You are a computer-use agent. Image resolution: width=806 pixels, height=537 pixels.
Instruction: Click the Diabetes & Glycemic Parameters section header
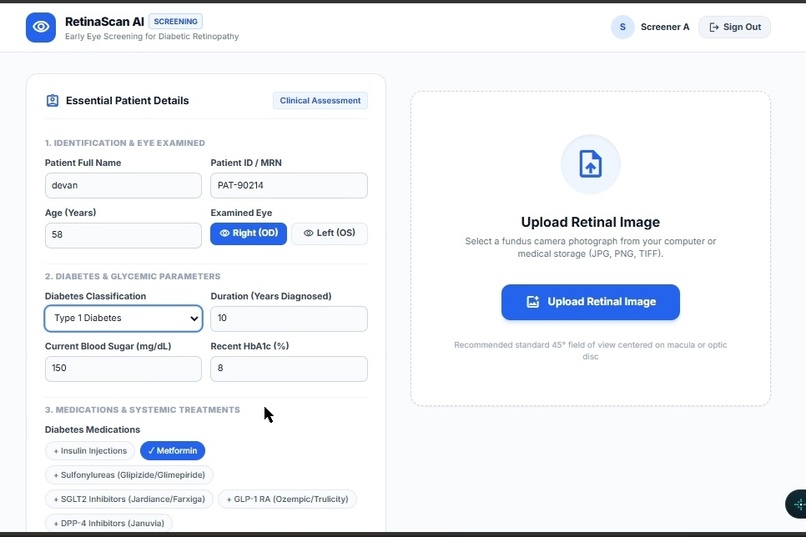click(133, 276)
